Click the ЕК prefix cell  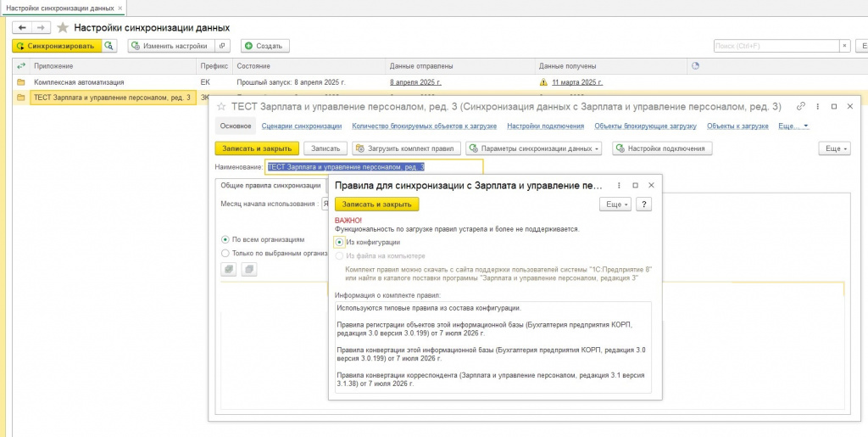(214, 82)
